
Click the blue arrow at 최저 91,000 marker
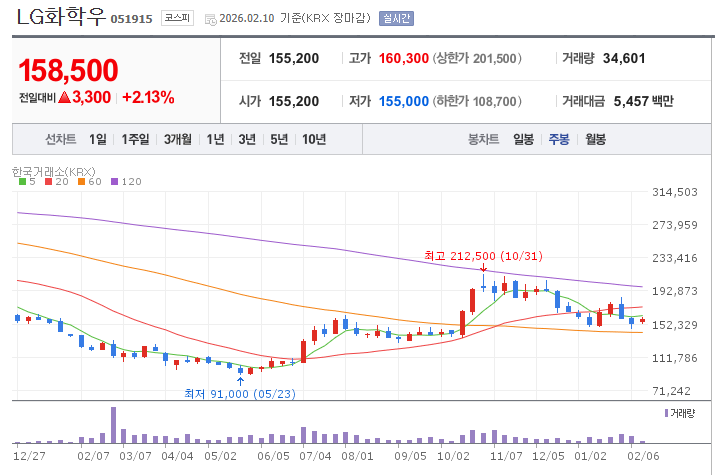(x=240, y=380)
